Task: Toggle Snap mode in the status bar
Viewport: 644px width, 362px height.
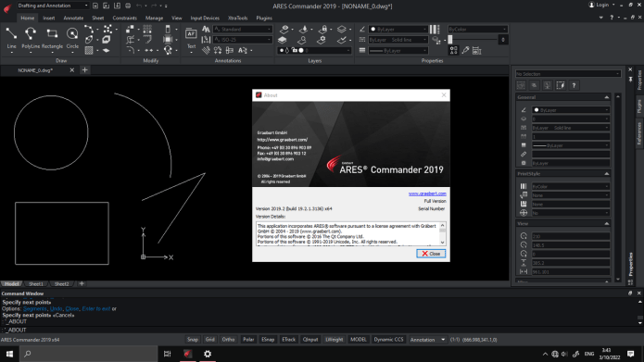Action: point(193,340)
